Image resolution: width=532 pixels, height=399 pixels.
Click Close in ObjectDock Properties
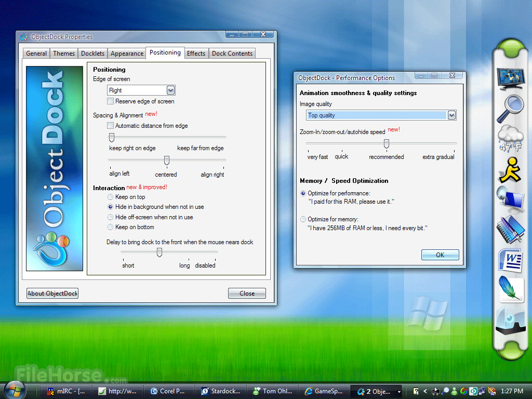click(x=247, y=294)
